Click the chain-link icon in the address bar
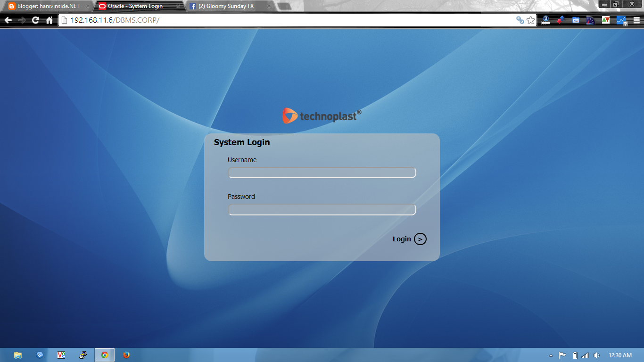644x362 pixels. pyautogui.click(x=520, y=20)
